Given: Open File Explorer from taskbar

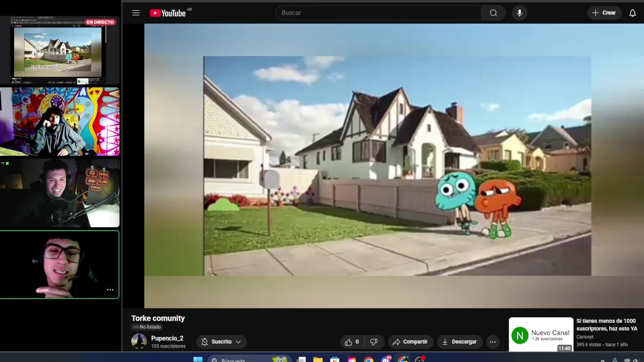Looking at the screenshot, I should (318, 359).
